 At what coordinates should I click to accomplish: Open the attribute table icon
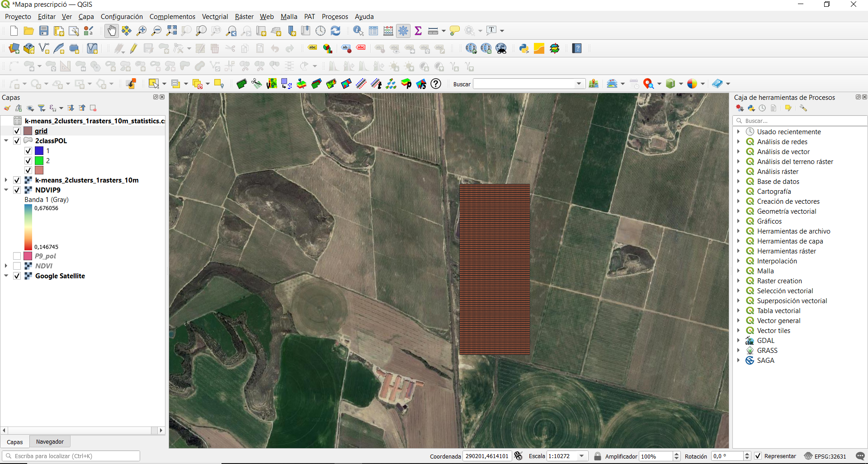point(373,31)
